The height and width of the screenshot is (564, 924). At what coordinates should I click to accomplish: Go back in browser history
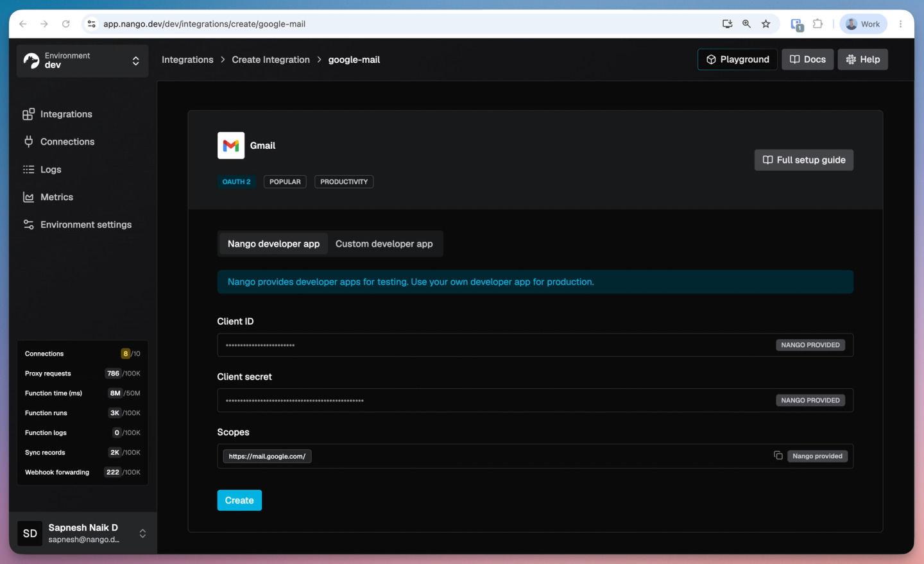click(x=23, y=24)
